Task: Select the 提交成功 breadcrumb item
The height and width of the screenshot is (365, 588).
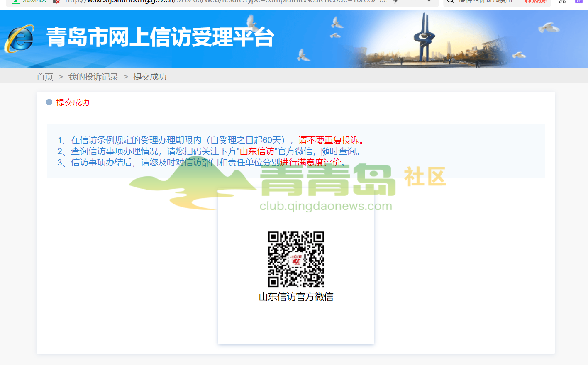Action: (x=150, y=77)
